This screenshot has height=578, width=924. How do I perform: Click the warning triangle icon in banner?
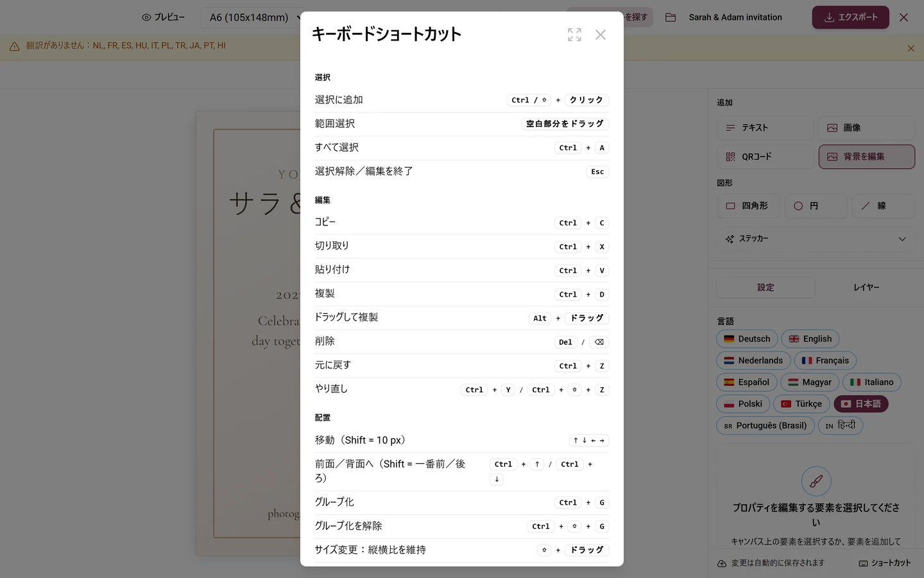pyautogui.click(x=14, y=46)
